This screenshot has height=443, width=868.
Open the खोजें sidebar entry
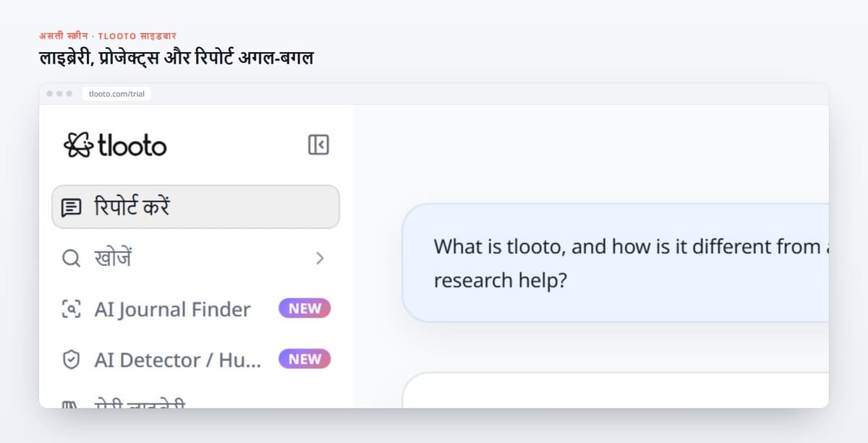[x=195, y=258]
